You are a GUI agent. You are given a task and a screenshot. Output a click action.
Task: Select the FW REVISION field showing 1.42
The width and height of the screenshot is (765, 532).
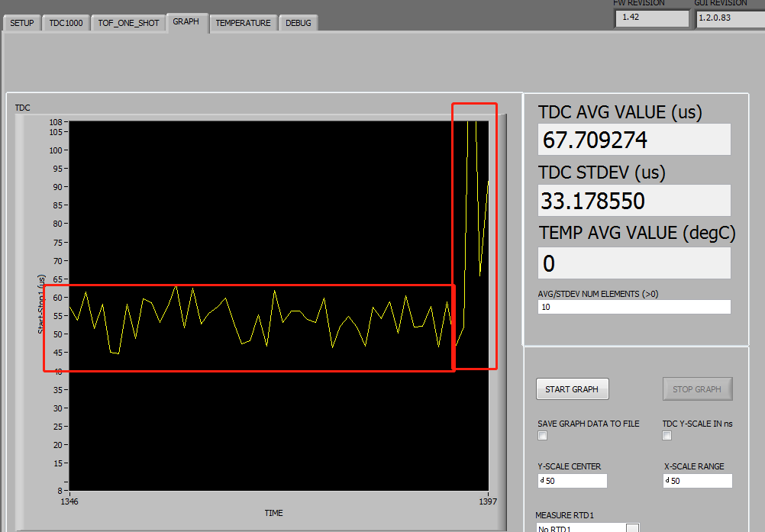[651, 18]
